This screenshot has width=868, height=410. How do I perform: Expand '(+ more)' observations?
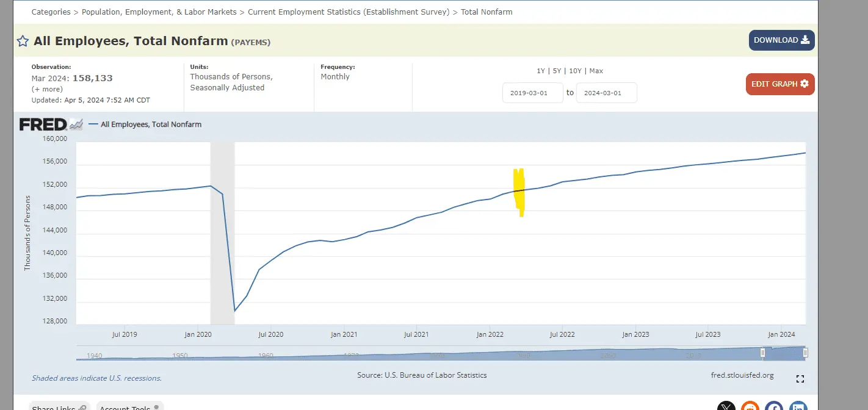47,89
